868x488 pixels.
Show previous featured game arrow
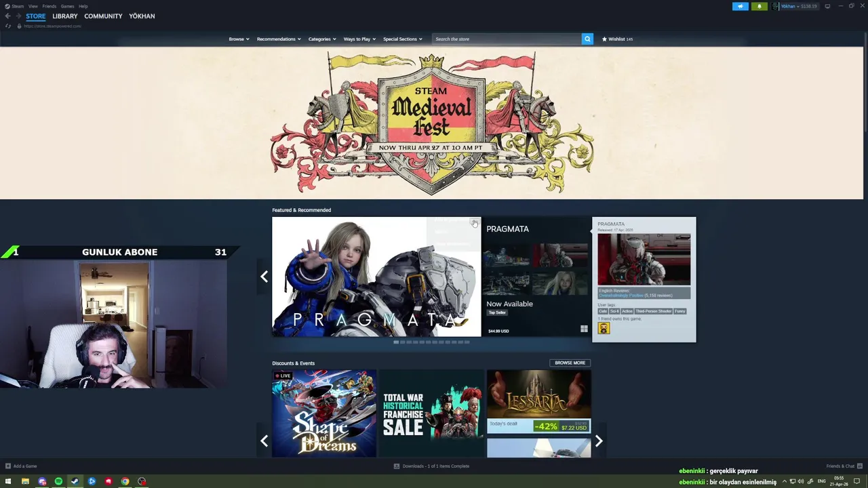(x=264, y=277)
